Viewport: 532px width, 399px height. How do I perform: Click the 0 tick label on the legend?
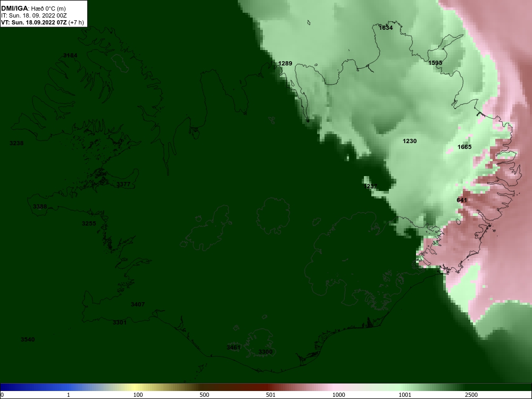coord(2,395)
